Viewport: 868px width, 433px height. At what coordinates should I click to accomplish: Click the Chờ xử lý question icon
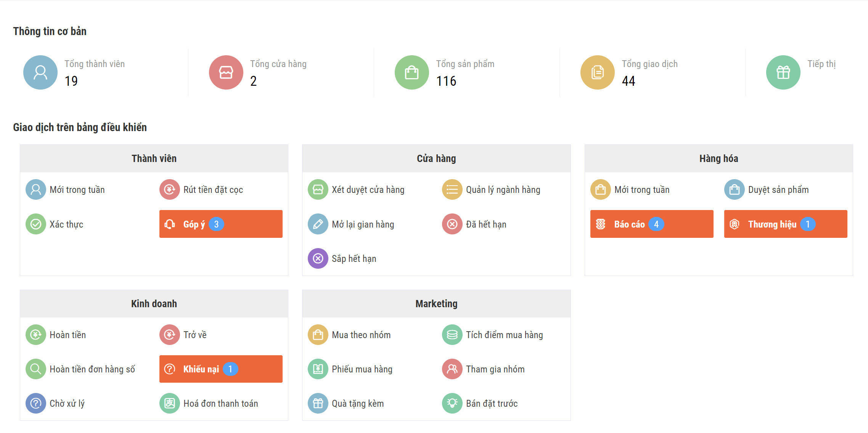[36, 403]
